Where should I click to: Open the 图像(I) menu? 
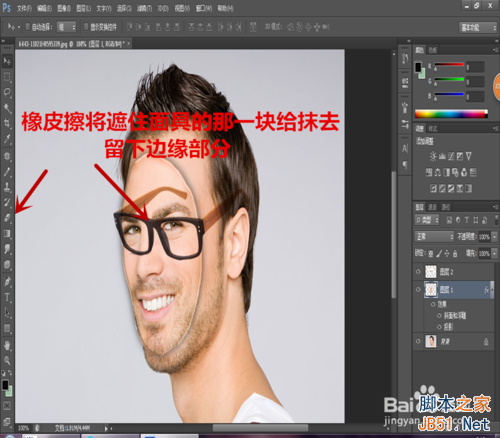[x=64, y=8]
